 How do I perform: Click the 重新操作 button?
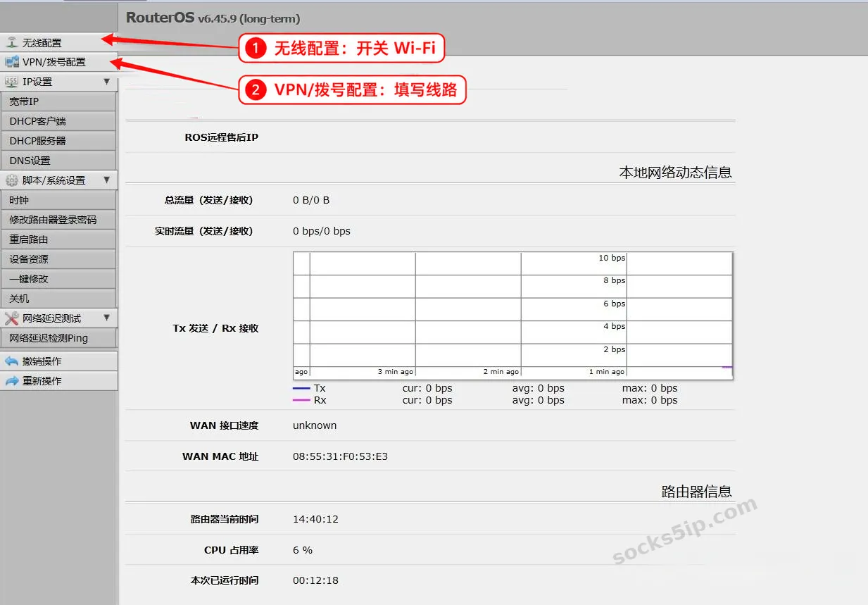58,381
